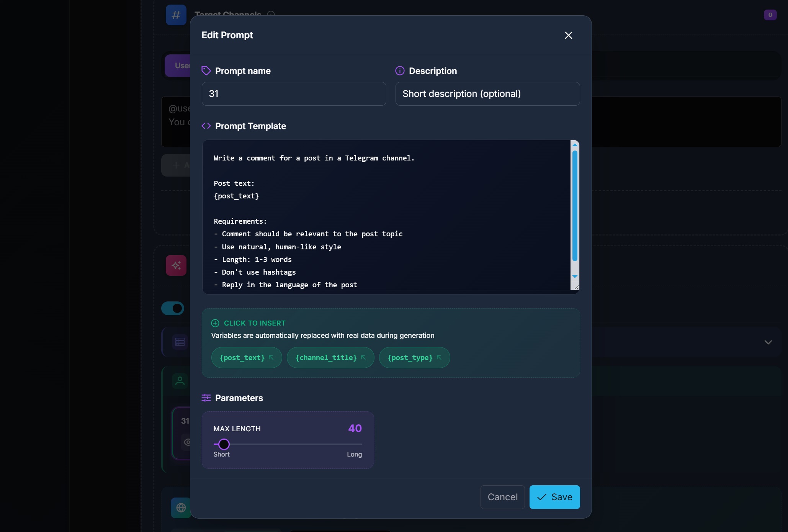Click the globe icon in the background panel
This screenshot has width=788, height=532.
tap(181, 508)
